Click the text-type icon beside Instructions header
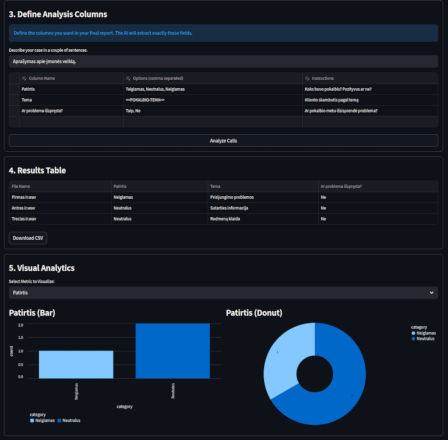 [x=307, y=78]
